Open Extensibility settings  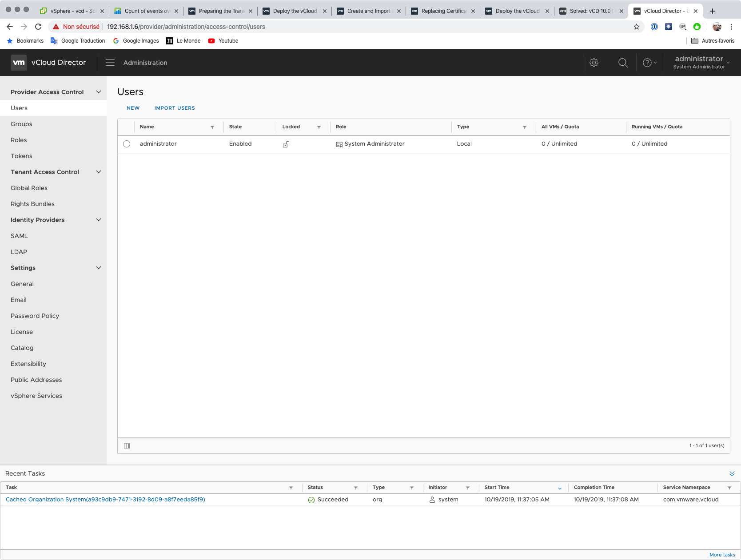pyautogui.click(x=28, y=364)
